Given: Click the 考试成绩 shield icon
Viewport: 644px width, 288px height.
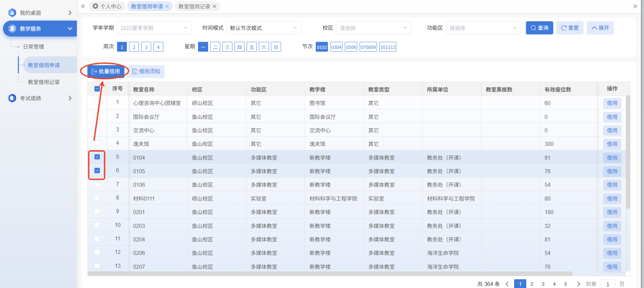Looking at the screenshot, I should pyautogui.click(x=12, y=98).
